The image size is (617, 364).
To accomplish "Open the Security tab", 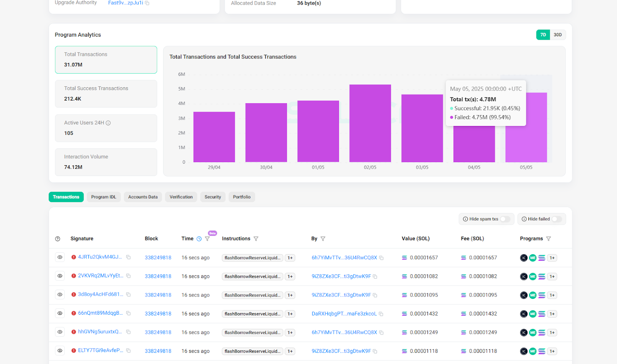I will (212, 197).
